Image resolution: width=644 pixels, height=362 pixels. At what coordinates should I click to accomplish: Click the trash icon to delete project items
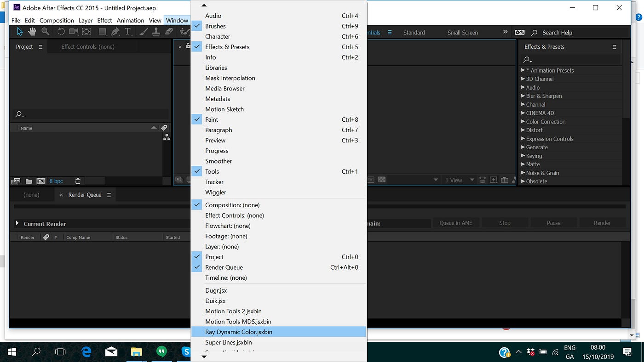78,181
